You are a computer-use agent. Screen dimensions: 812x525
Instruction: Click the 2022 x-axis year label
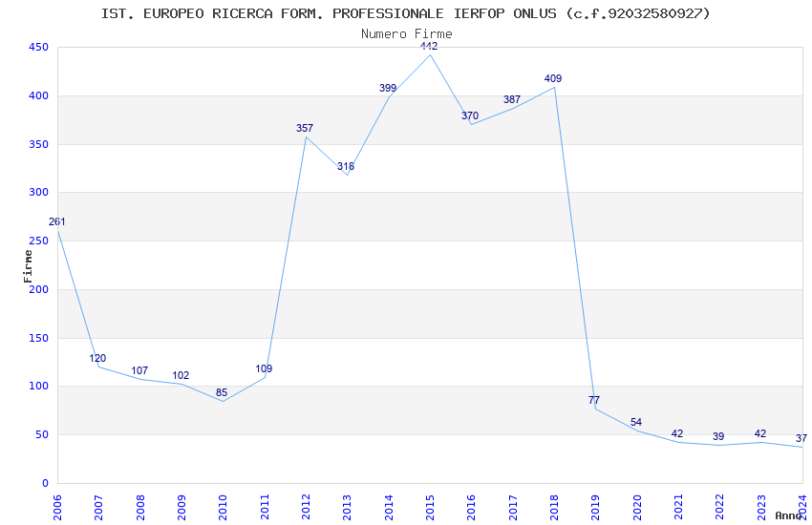(x=720, y=508)
